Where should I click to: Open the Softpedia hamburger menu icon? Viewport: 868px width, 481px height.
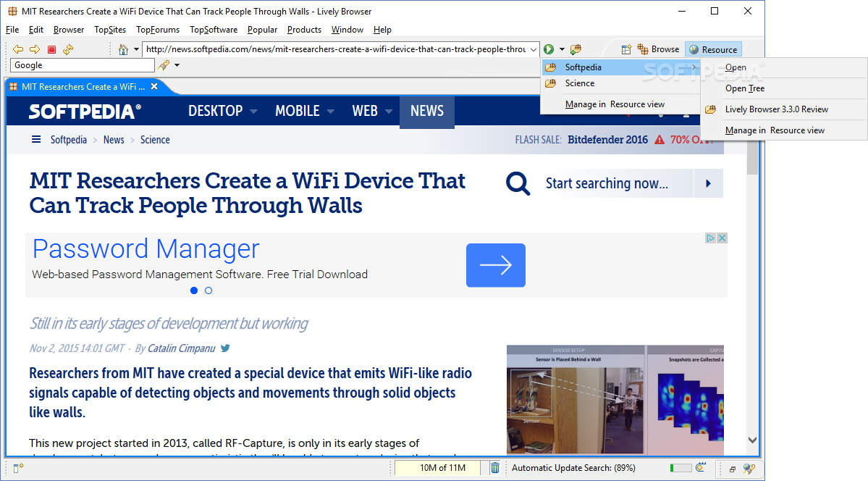(36, 140)
